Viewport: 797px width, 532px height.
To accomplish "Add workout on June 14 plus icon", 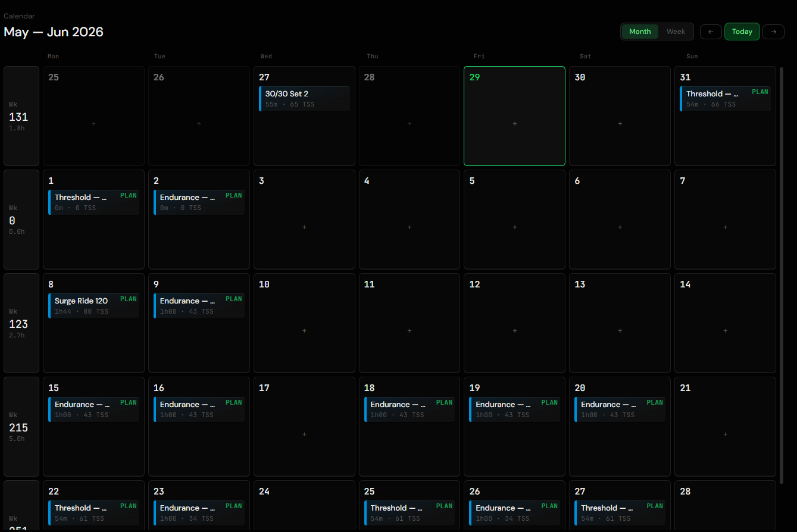I will click(726, 331).
